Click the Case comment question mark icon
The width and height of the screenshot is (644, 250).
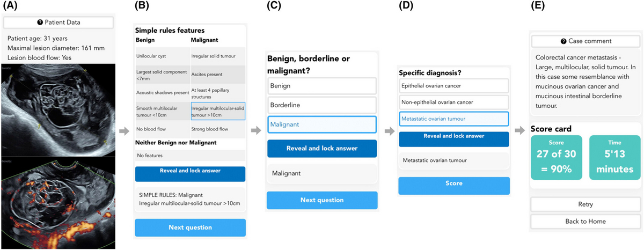tap(563, 41)
